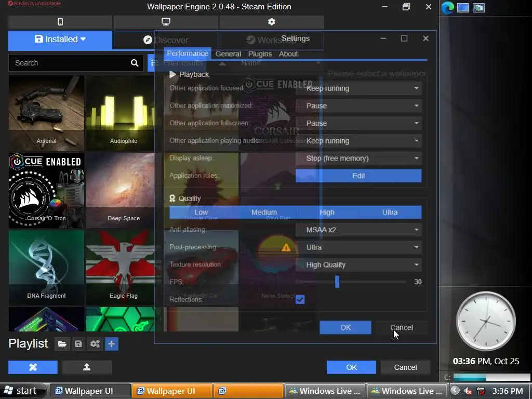This screenshot has height=399, width=532.
Task: Open the mobile device tab icon
Action: (x=60, y=22)
